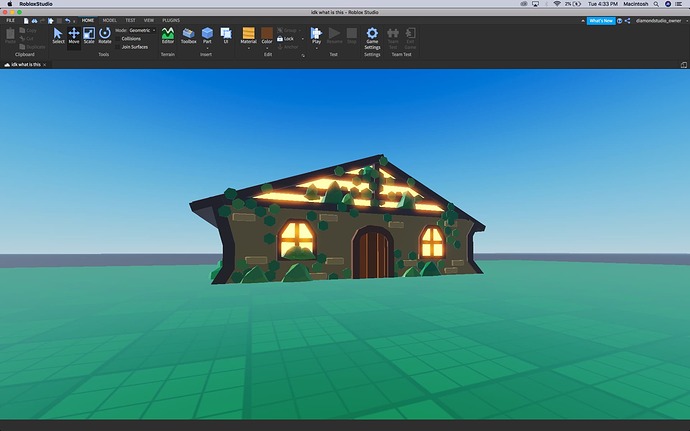
Task: Click the Duplicate command
Action: click(32, 47)
